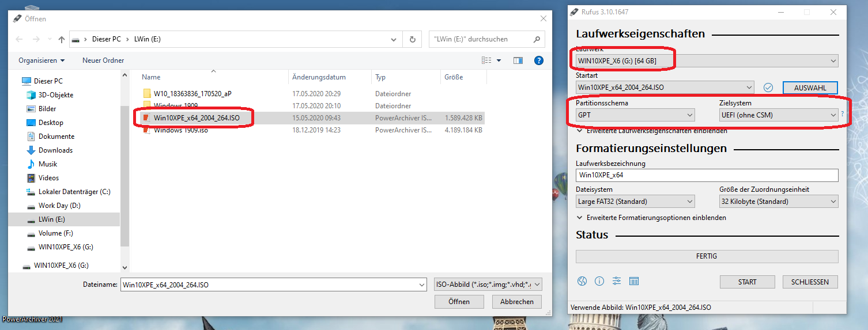868x330 pixels.
Task: Select Bilder in navigation pane
Action: [47, 109]
